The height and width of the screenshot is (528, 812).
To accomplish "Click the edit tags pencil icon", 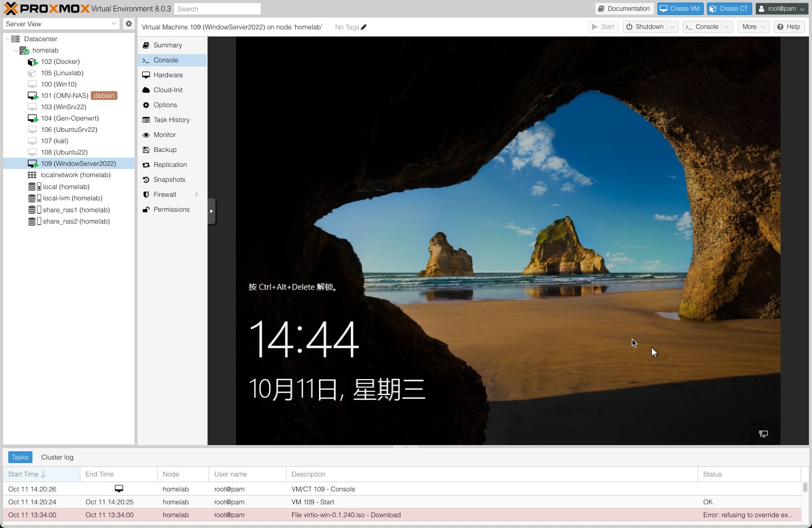I will coord(364,27).
